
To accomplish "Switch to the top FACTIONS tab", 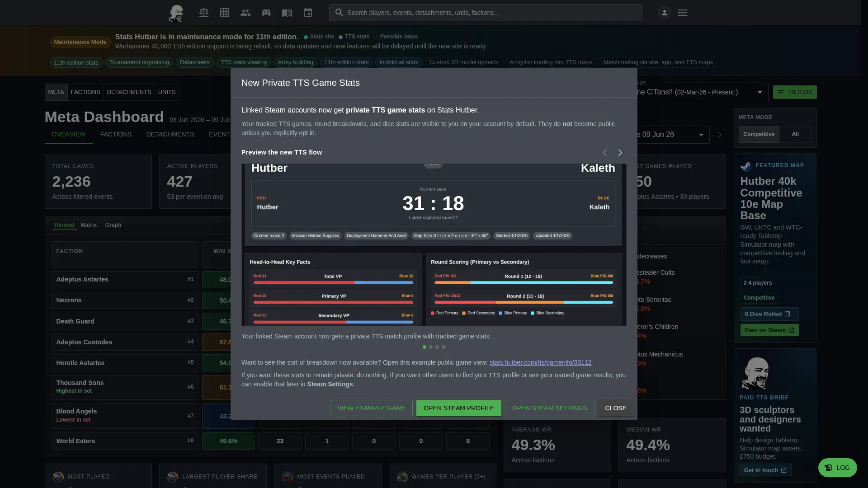I will [85, 92].
